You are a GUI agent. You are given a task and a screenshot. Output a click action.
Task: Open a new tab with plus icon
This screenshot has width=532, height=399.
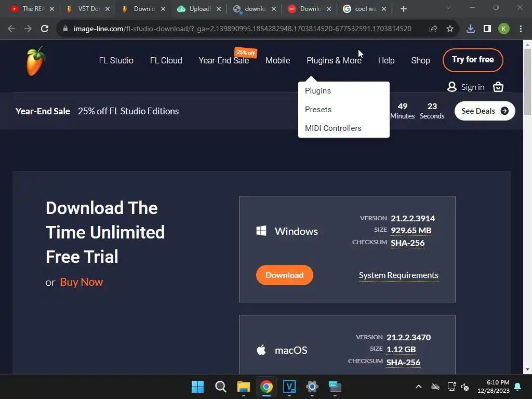(x=403, y=9)
